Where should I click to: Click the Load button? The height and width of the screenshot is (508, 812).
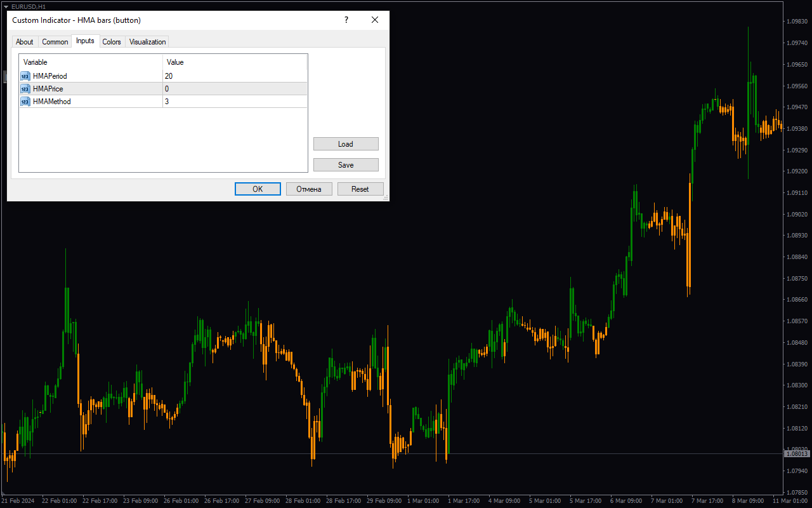346,144
